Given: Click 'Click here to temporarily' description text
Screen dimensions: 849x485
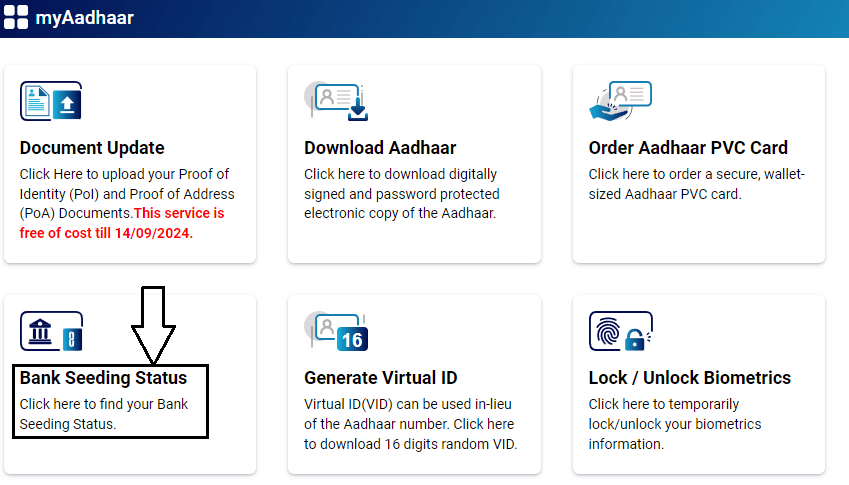Looking at the screenshot, I should (664, 404).
